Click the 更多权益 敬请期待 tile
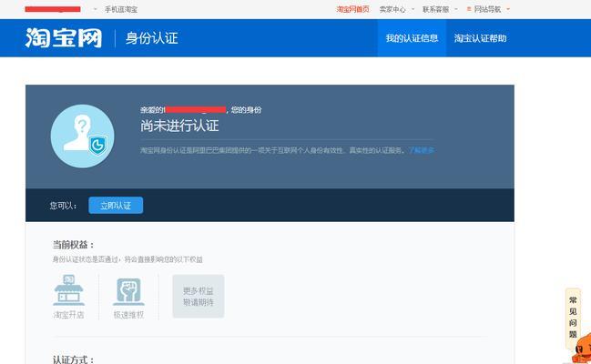 199,296
